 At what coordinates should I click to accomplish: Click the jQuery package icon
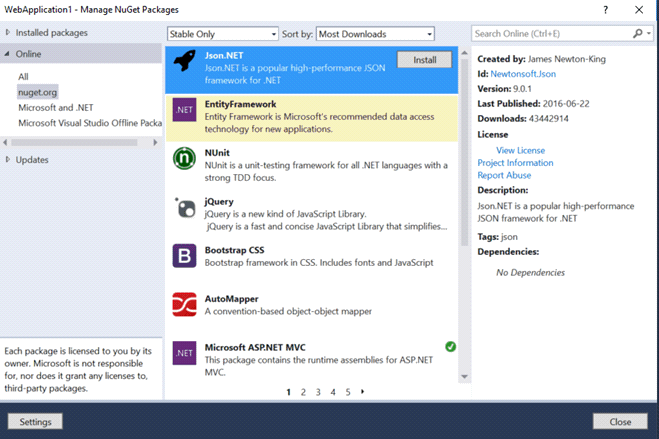(x=184, y=208)
